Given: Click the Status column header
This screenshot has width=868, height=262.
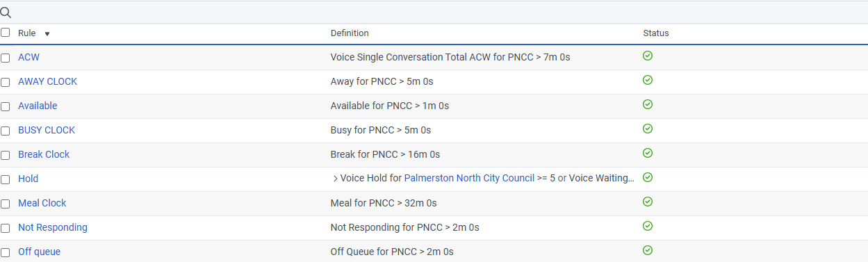Looking at the screenshot, I should [x=656, y=33].
